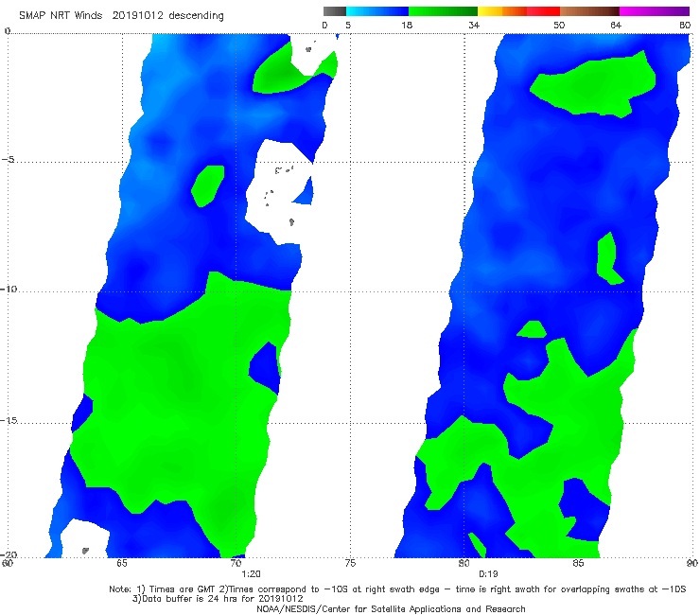Click the latitude axis label '-10'
This screenshot has width=700, height=615.
(x=9, y=289)
